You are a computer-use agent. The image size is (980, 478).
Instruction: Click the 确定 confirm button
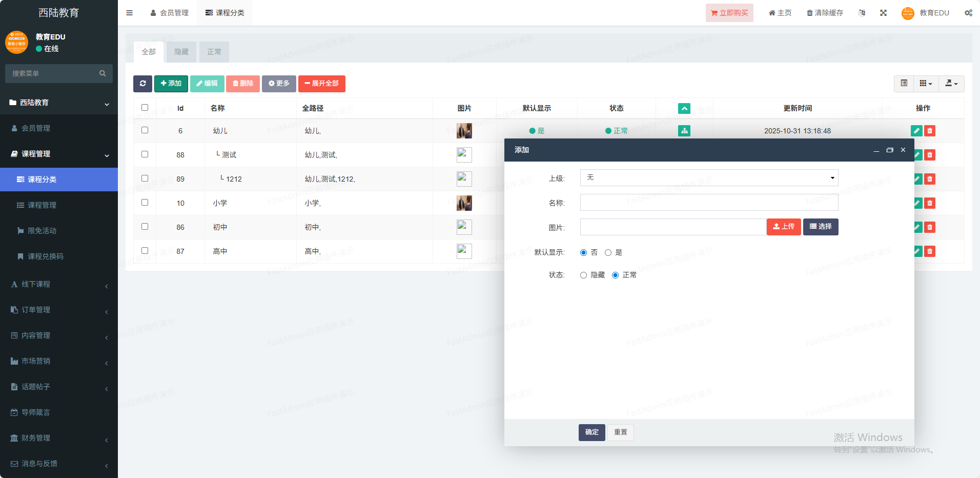pyautogui.click(x=591, y=432)
